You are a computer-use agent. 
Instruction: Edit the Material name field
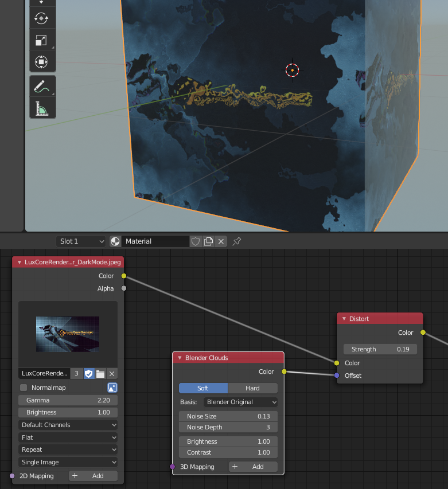155,241
